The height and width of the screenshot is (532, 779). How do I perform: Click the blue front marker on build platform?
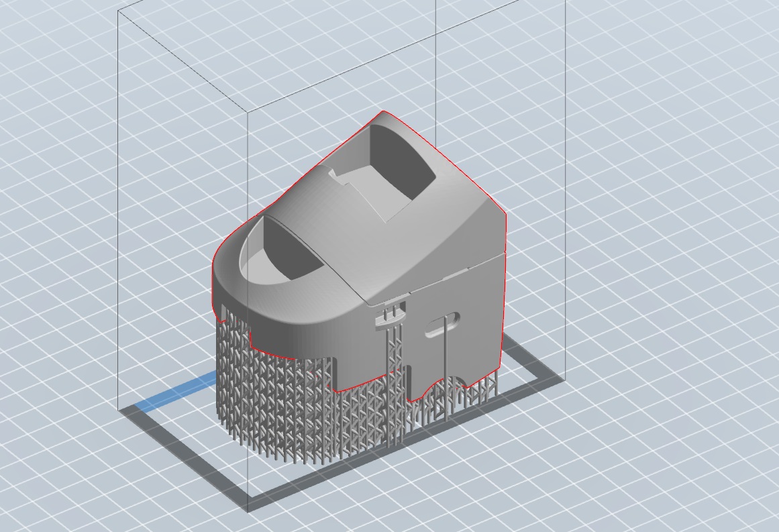(x=176, y=390)
